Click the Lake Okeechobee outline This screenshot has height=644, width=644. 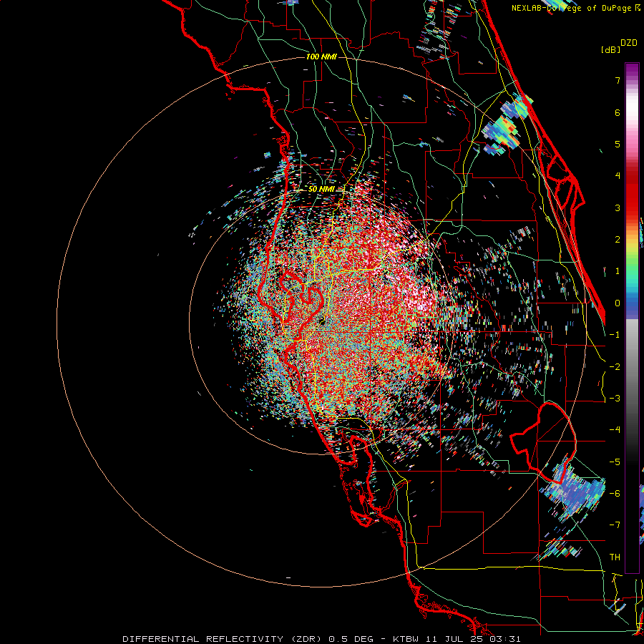(x=543, y=443)
